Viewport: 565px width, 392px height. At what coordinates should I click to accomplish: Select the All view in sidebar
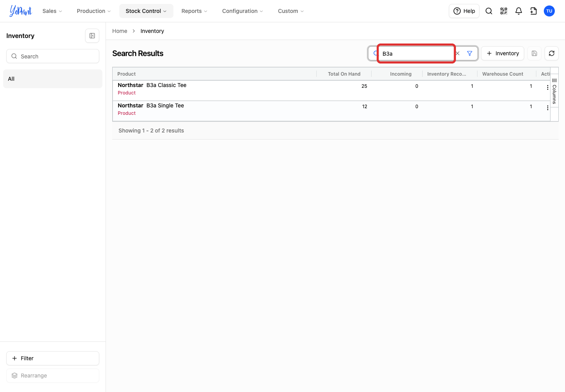(x=53, y=79)
